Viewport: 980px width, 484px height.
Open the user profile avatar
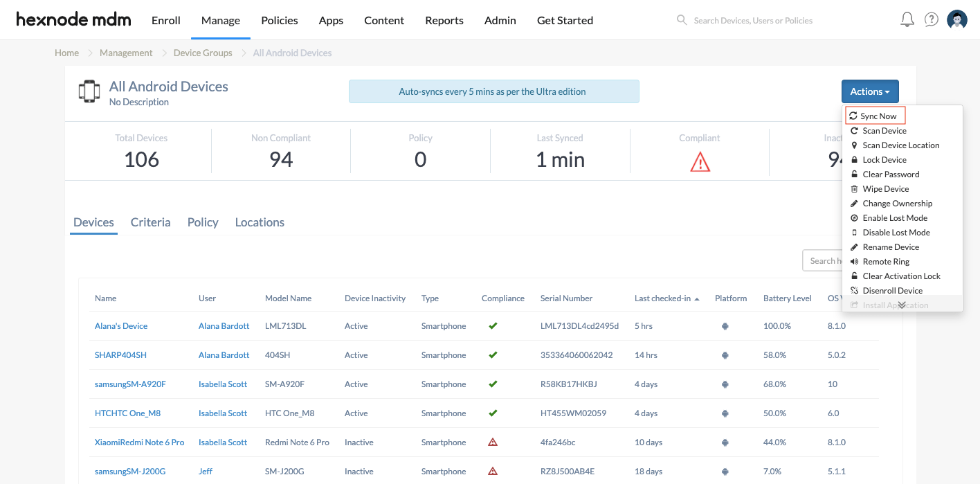(x=956, y=19)
